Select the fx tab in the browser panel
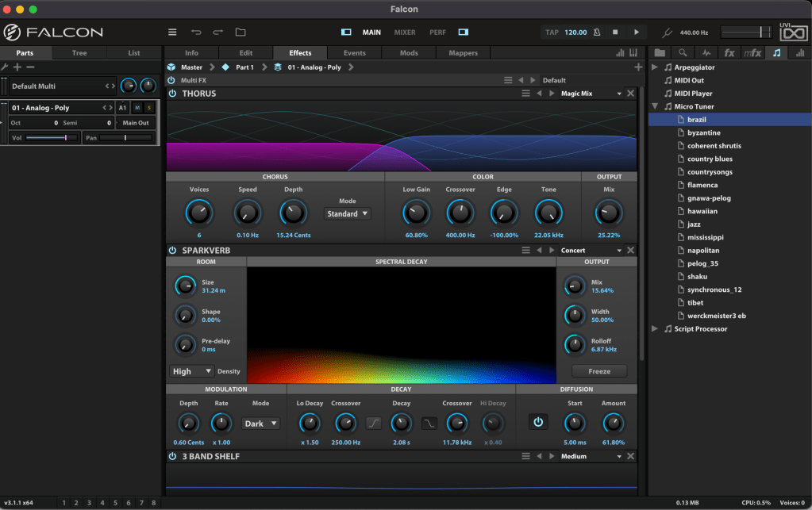Viewport: 812px width, 510px height. 729,53
